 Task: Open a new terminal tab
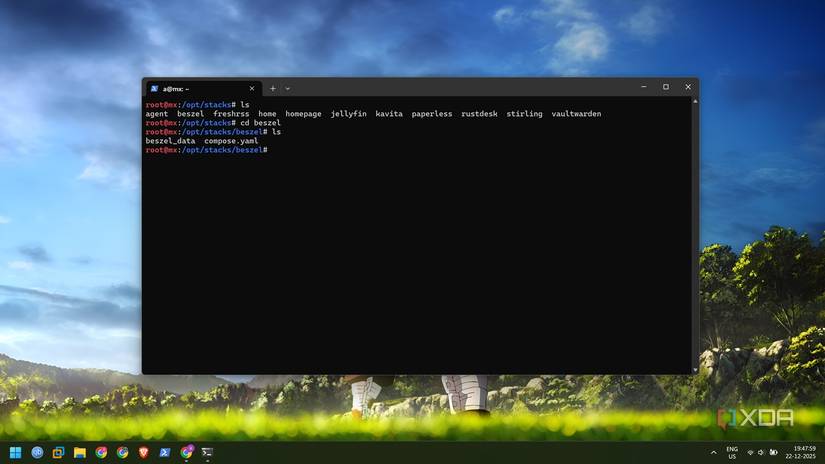(x=273, y=89)
